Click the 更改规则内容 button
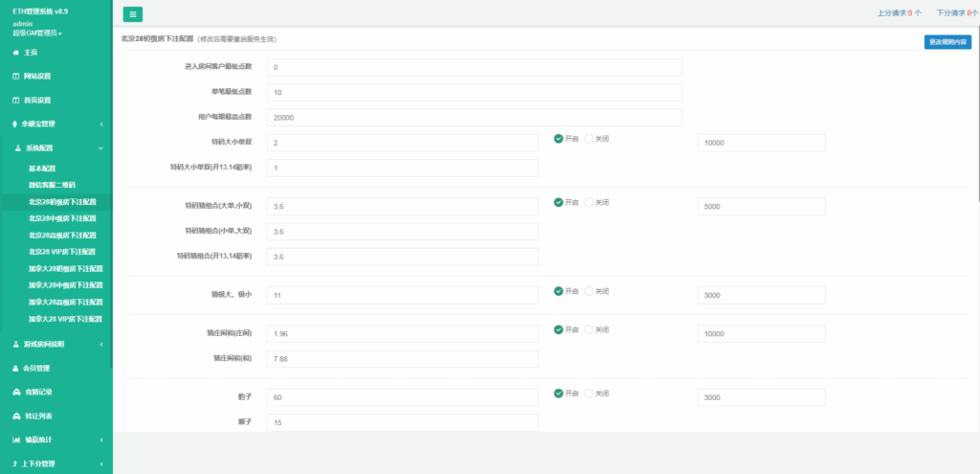 [947, 42]
